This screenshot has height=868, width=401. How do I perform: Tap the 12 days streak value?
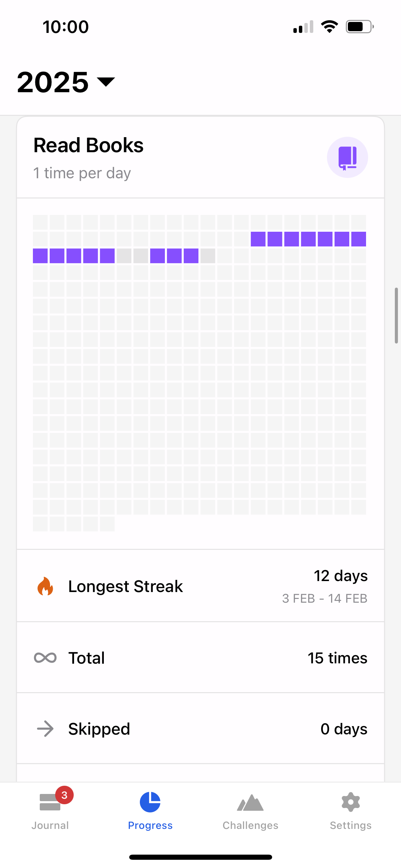tap(341, 576)
